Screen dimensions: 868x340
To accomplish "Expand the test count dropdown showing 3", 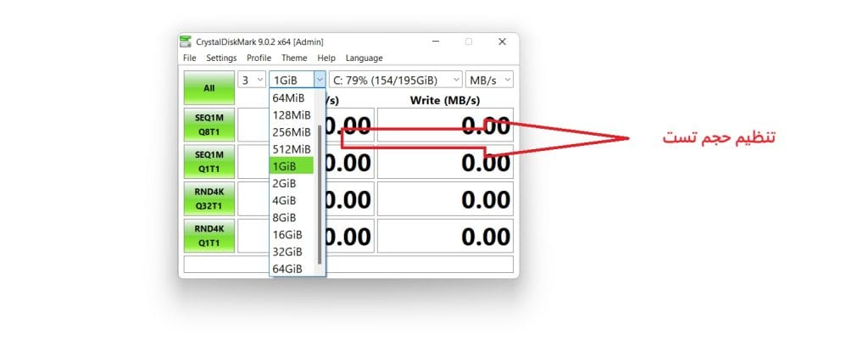I will tap(252, 79).
